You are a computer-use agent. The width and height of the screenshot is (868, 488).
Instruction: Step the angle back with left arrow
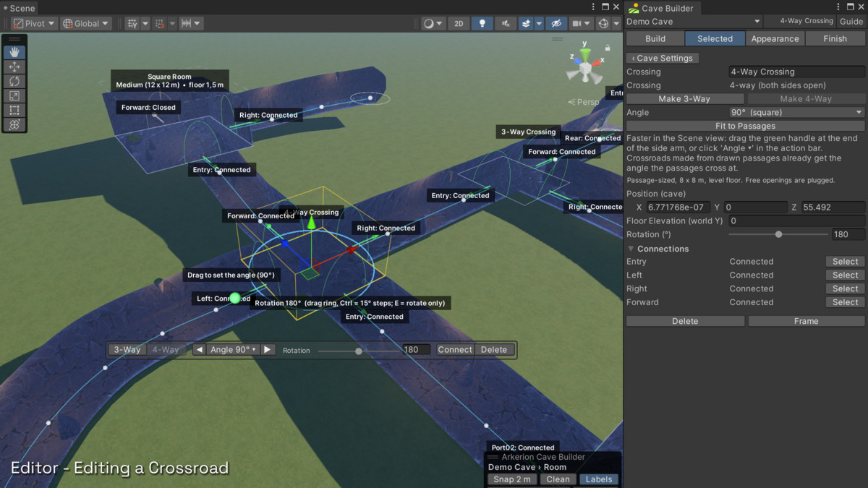(x=199, y=349)
